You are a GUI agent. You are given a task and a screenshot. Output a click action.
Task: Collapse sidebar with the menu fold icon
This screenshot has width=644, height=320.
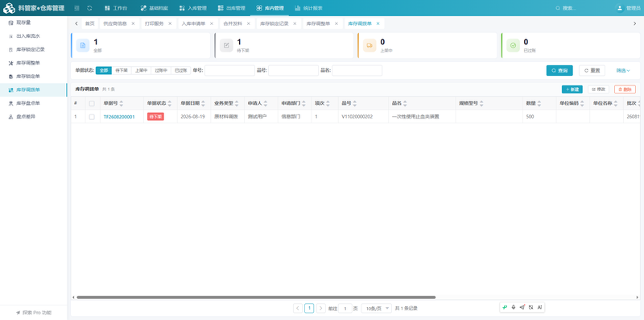tap(76, 8)
